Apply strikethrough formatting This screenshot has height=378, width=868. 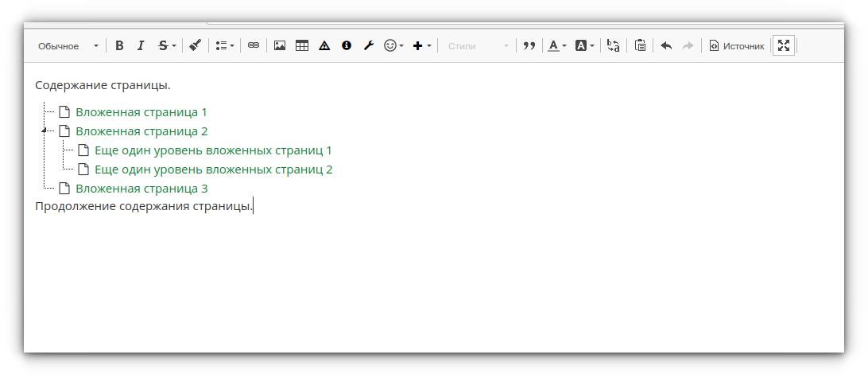pos(163,46)
